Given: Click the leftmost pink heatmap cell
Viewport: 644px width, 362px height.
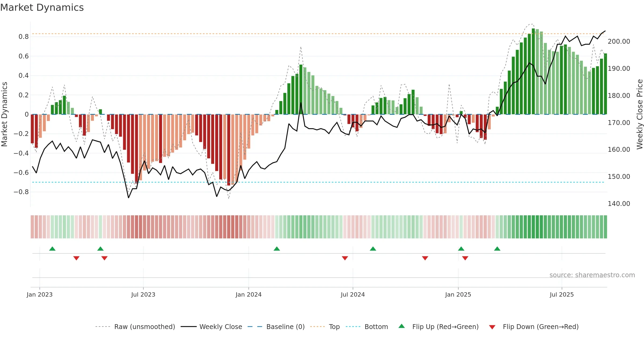Looking at the screenshot, I should point(32,227).
